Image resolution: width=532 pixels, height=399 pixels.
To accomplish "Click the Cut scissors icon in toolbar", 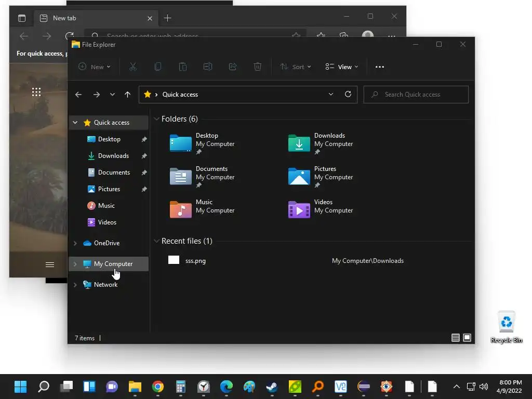I will point(132,67).
